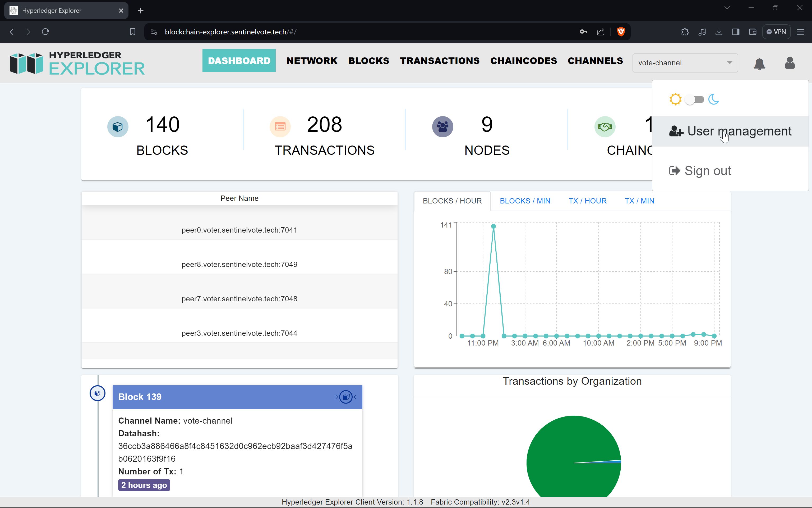Open browser extensions puzzle icon
812x508 pixels.
(x=685, y=32)
